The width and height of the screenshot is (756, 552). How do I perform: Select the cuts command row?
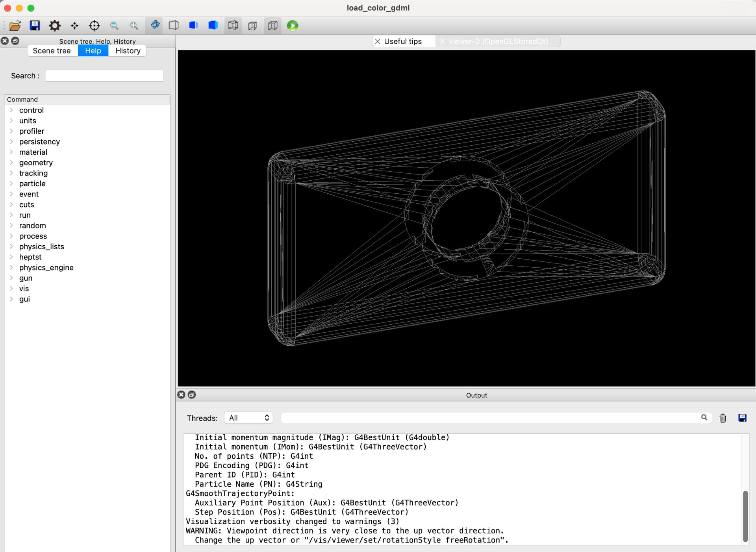click(87, 204)
